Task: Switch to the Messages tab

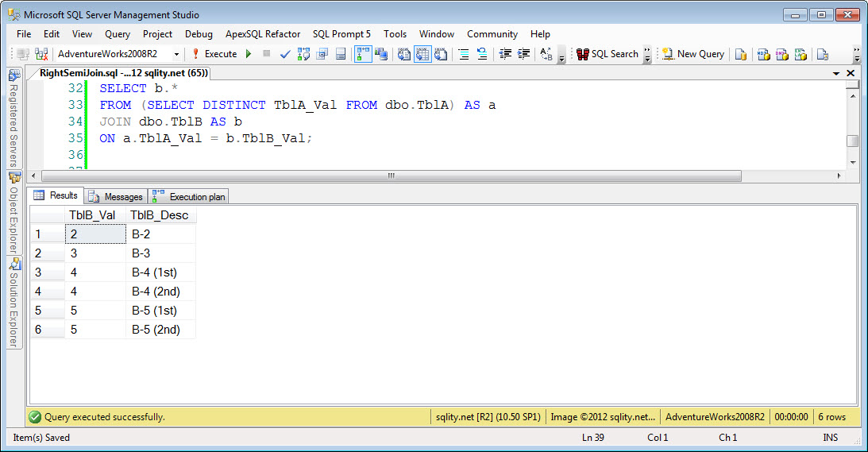Action: click(116, 197)
